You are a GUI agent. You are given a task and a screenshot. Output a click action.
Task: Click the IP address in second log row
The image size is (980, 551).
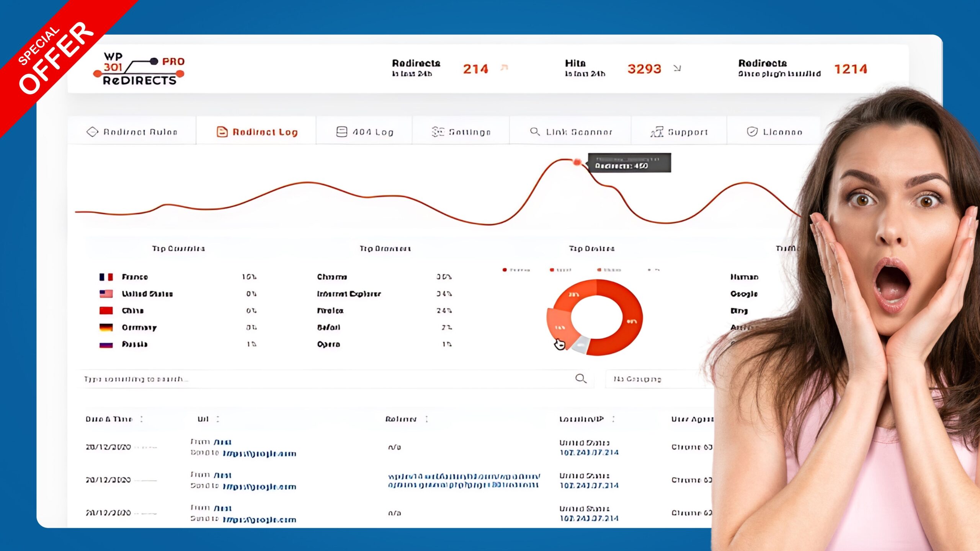589,485
